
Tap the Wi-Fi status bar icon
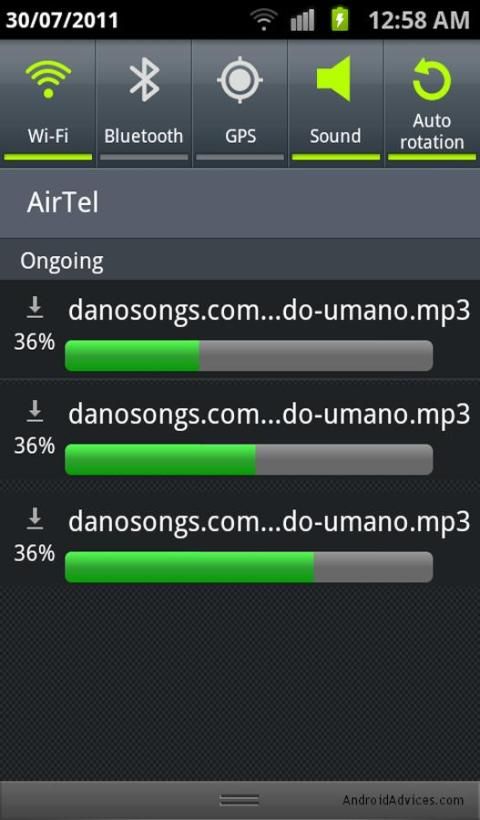(264, 20)
